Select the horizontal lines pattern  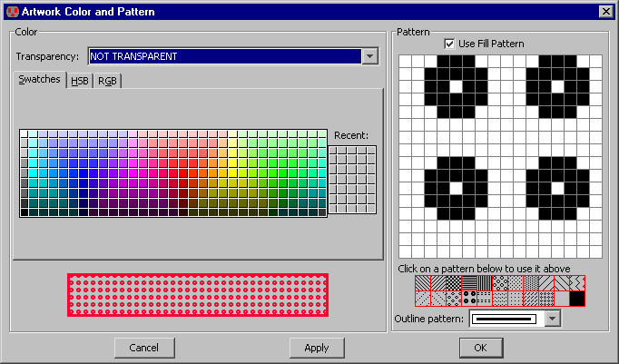click(x=469, y=282)
